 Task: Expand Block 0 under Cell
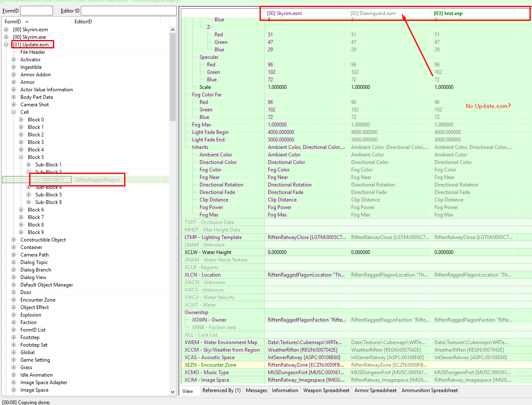[21, 120]
